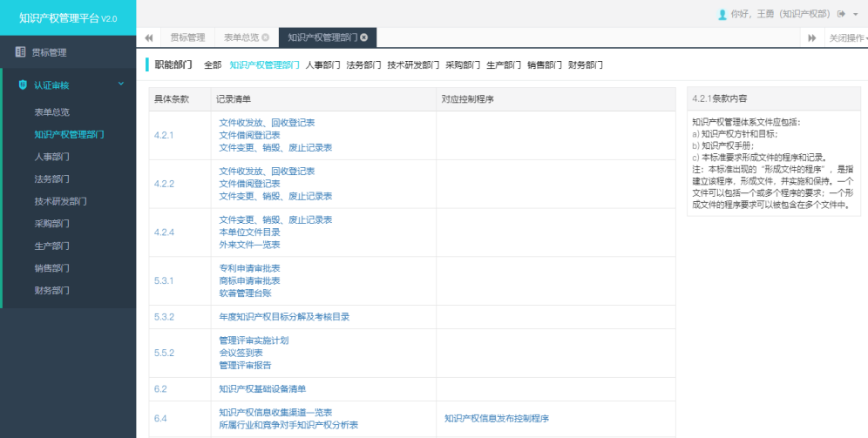Viewport: 868px width, 438px height.
Task: Collapse the 认证审核 sidebar menu
Action: coord(120,85)
